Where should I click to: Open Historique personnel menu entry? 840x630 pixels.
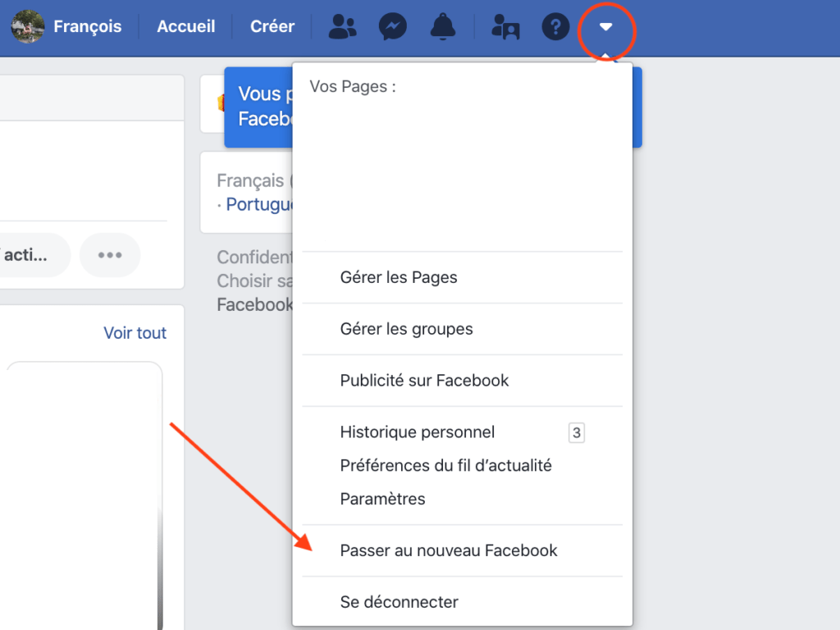[417, 432]
